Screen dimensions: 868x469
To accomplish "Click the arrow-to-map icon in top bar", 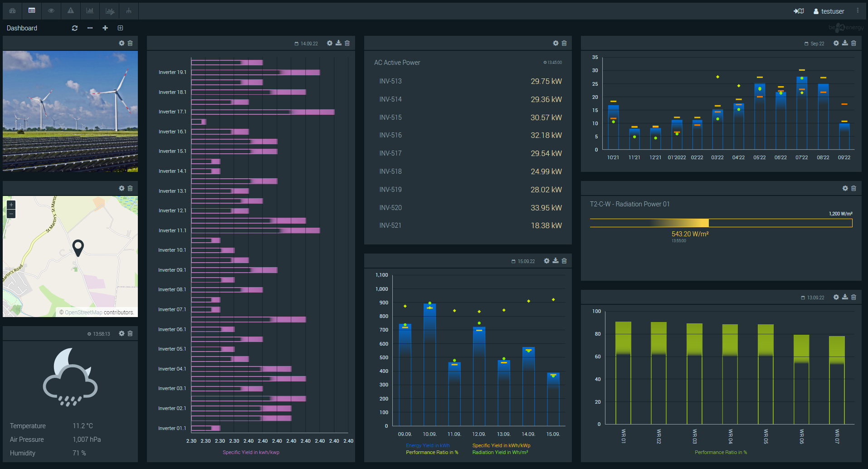I will tap(799, 11).
